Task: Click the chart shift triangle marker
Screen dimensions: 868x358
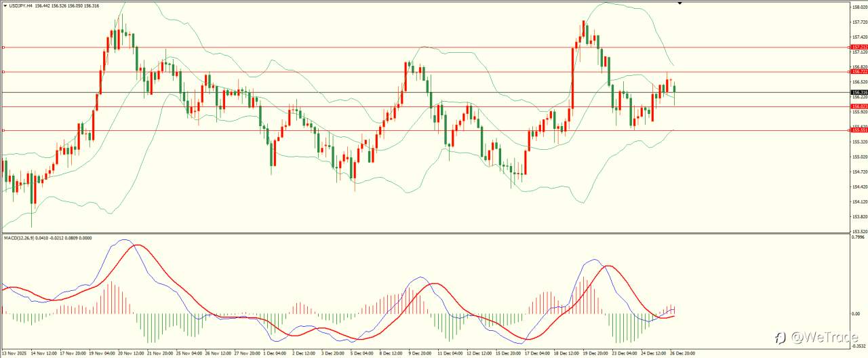Action: pyautogui.click(x=679, y=4)
